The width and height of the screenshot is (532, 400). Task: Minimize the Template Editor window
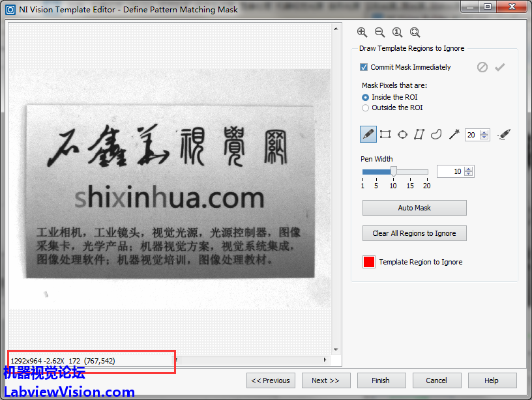(x=470, y=7)
